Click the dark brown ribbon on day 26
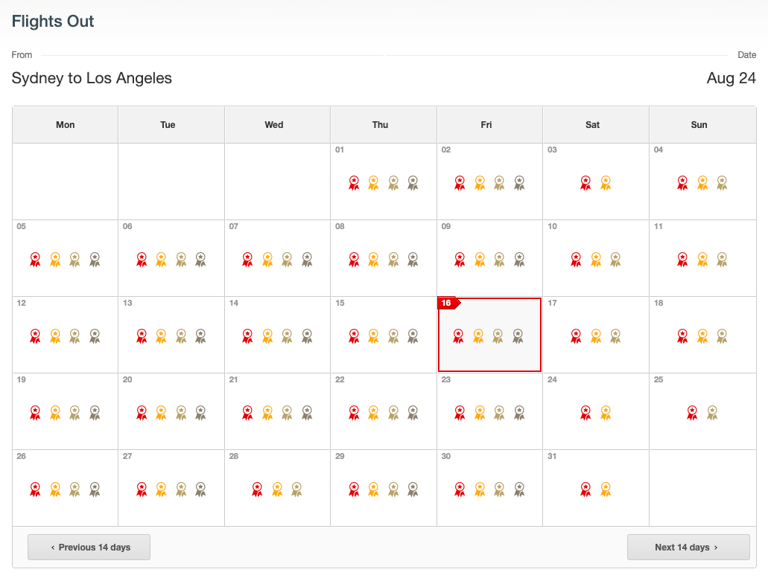 95,489
